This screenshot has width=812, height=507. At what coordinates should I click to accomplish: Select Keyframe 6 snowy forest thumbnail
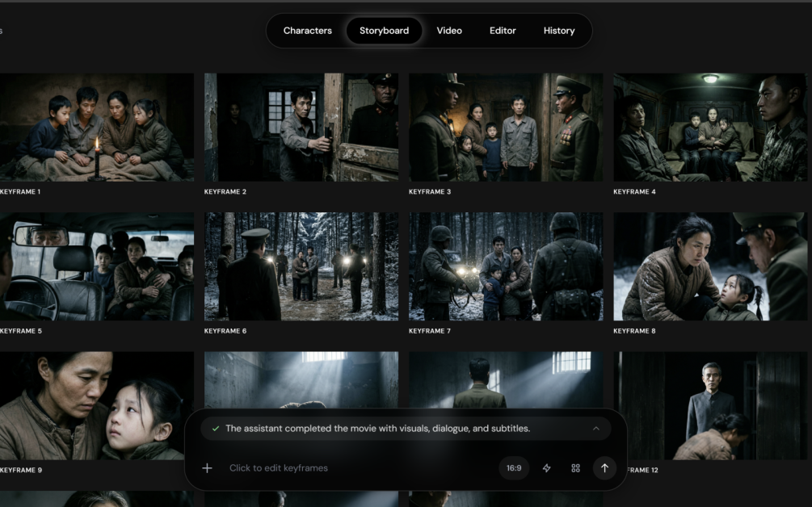[301, 266]
